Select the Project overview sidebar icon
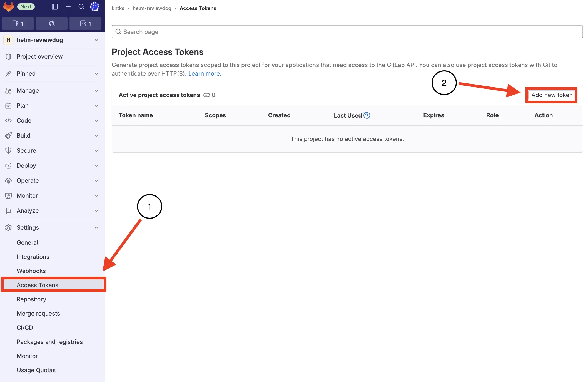 point(8,56)
